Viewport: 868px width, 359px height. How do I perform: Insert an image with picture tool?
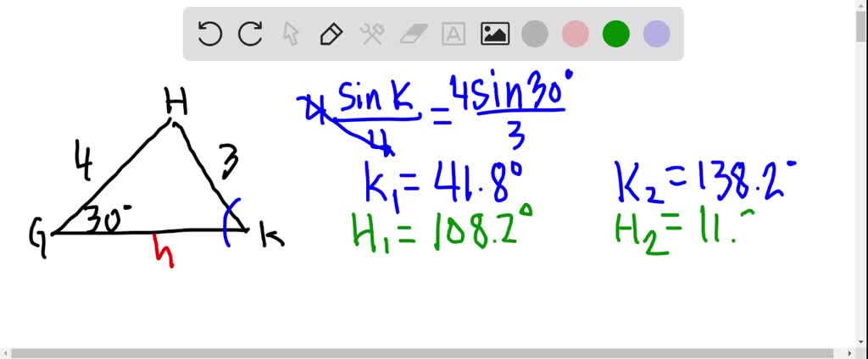494,35
